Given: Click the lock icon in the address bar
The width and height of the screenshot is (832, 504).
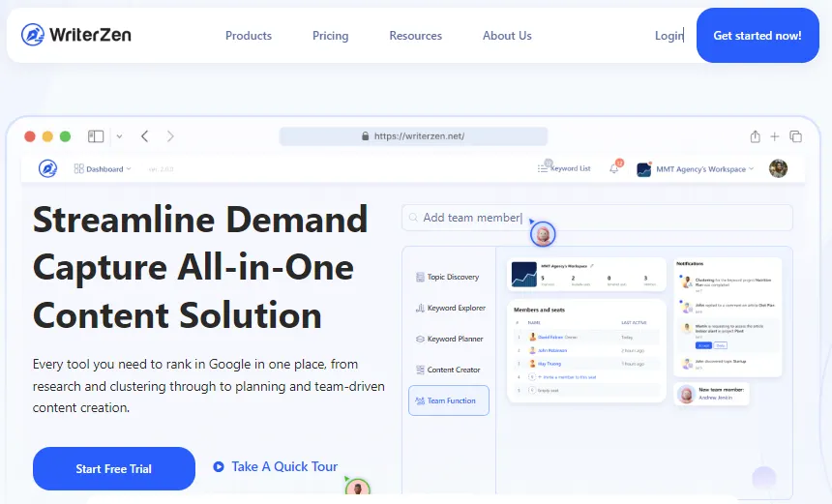Looking at the screenshot, I should tap(365, 135).
